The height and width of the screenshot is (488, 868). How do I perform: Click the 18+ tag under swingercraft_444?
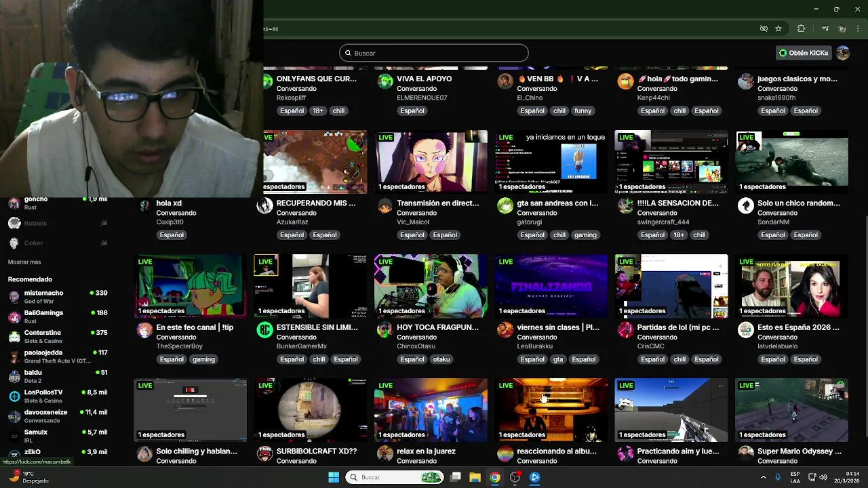click(679, 235)
